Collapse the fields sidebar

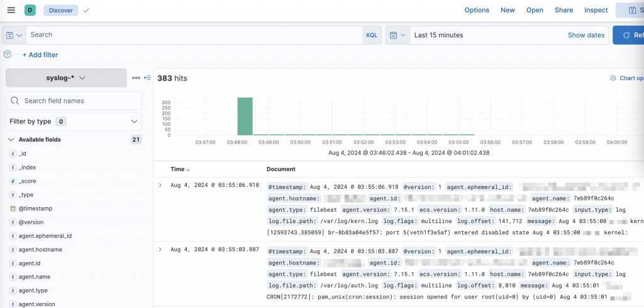(147, 77)
